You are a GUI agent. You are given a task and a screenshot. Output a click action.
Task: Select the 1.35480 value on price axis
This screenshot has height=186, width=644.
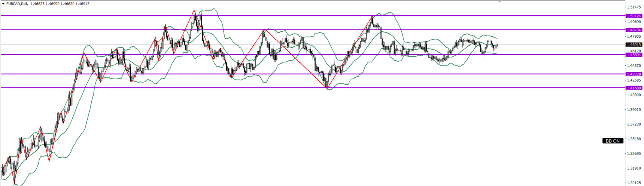tap(634, 139)
